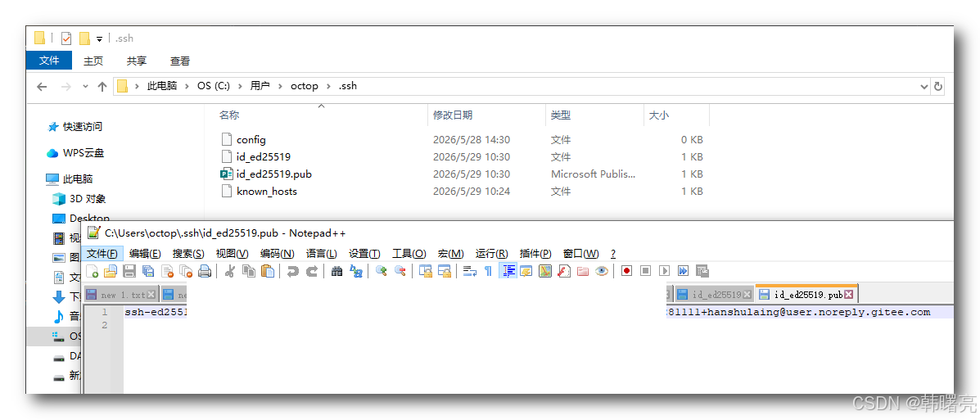
Task: Open Find with the binoculars icon
Action: [336, 271]
